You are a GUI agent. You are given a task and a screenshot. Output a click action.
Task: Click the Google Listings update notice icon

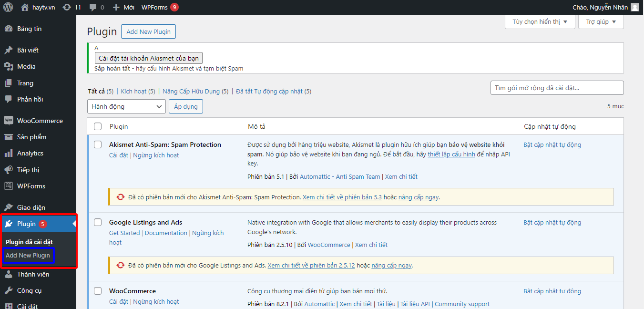coord(121,265)
